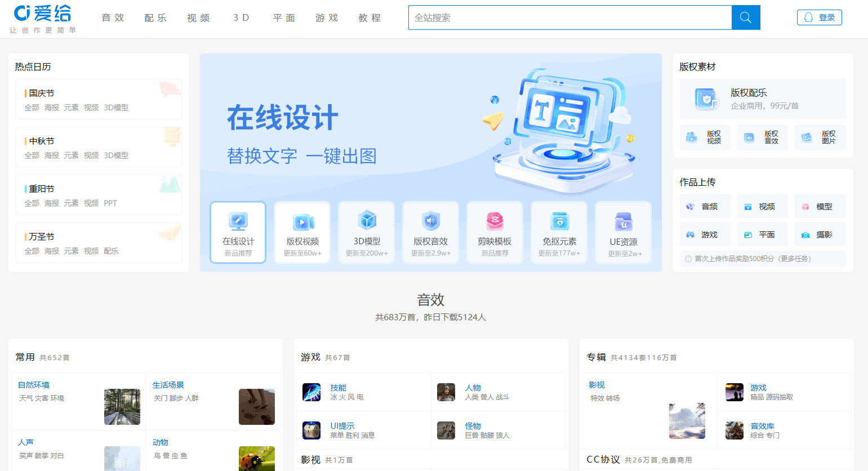Image resolution: width=868 pixels, height=471 pixels.
Task: Select the 3D模型 cube icon card
Action: point(367,232)
